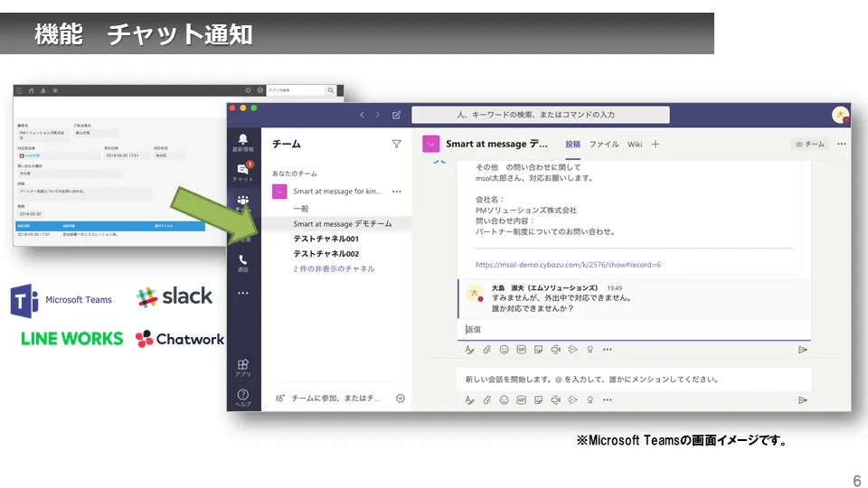Click the あなたのチーム heading
Viewport: 868px width, 488px height.
click(x=294, y=174)
